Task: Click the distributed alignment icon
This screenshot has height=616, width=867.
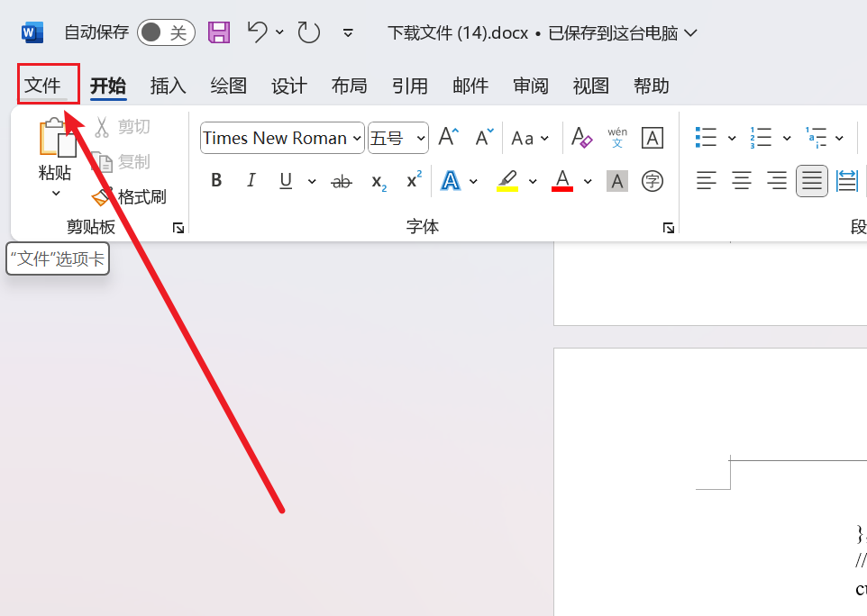Action: point(847,181)
